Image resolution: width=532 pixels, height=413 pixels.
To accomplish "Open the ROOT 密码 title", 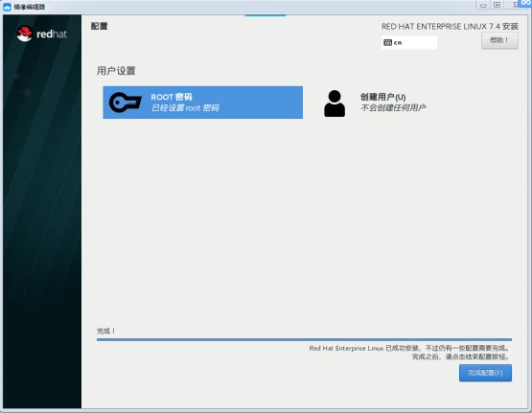I will tap(172, 97).
